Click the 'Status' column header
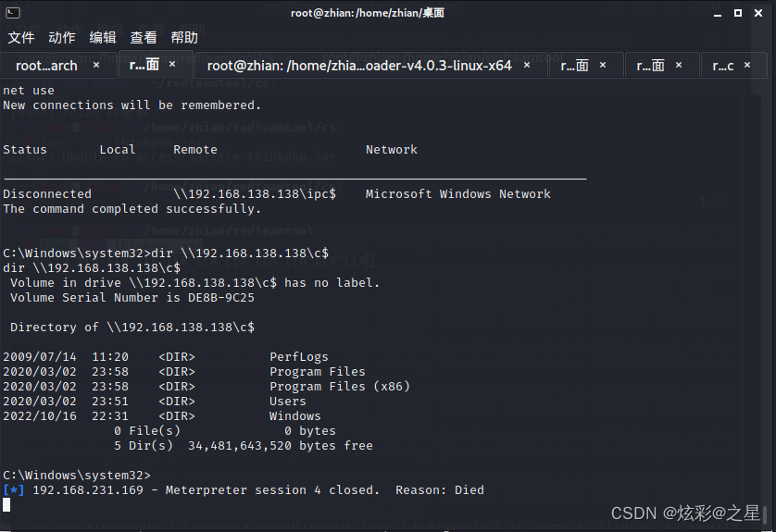 pos(25,149)
